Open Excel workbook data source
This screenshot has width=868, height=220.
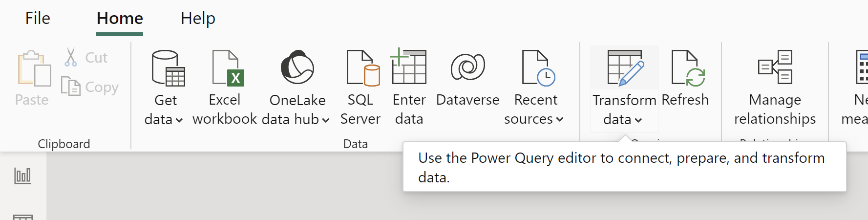point(227,68)
